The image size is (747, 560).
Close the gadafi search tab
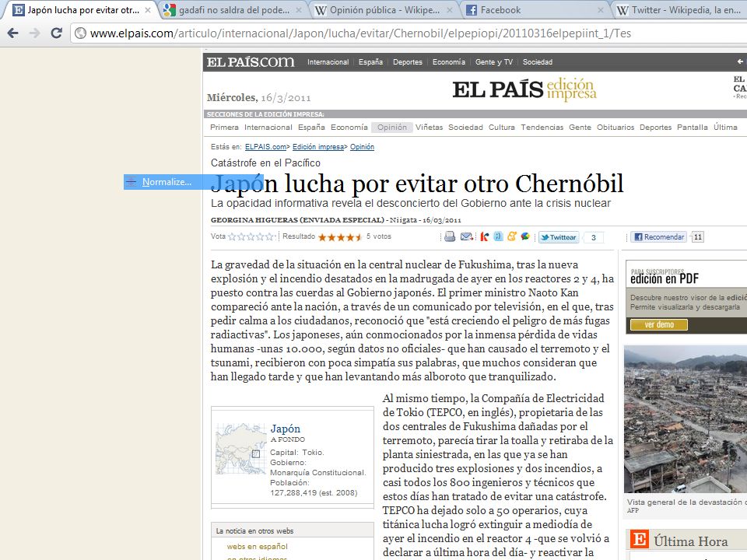click(299, 10)
